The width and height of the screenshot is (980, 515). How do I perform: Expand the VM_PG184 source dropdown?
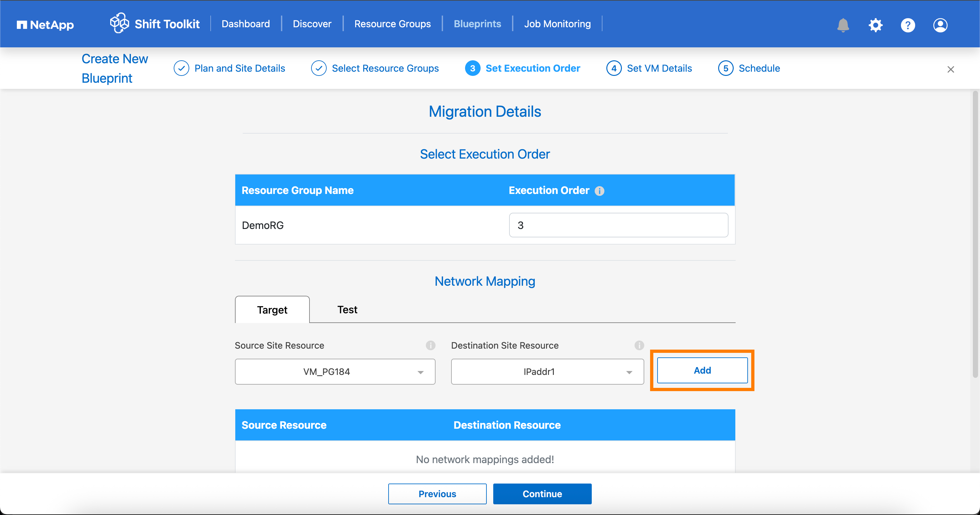(x=335, y=372)
